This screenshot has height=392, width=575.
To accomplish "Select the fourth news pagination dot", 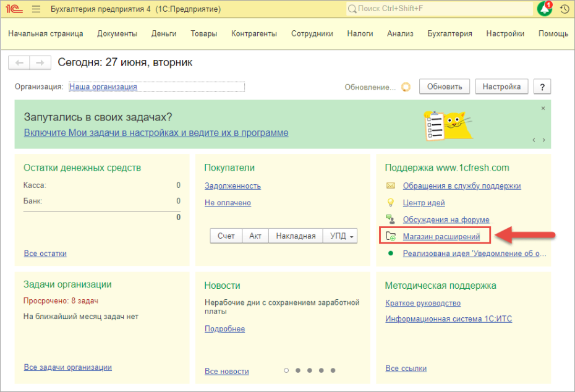I will click(322, 370).
